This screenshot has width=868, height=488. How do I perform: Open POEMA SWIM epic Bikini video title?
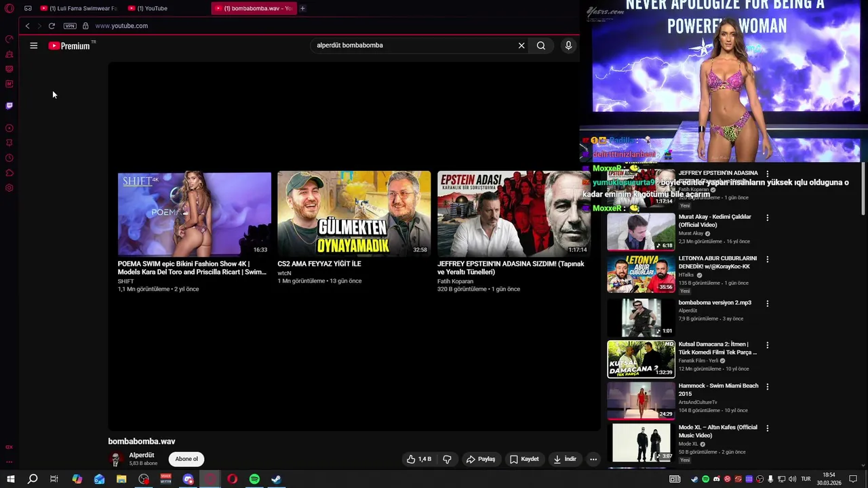pyautogui.click(x=192, y=268)
